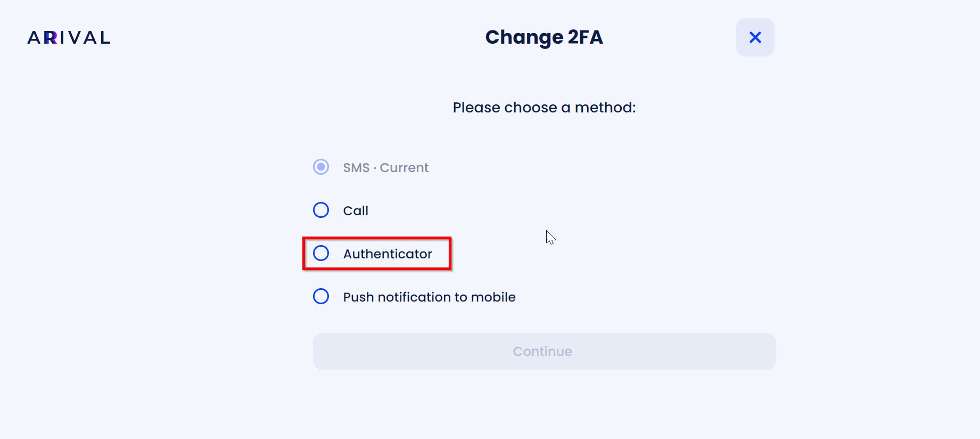Click the 'SMS' label text
Image resolution: width=980 pixels, height=439 pixels.
(x=356, y=167)
